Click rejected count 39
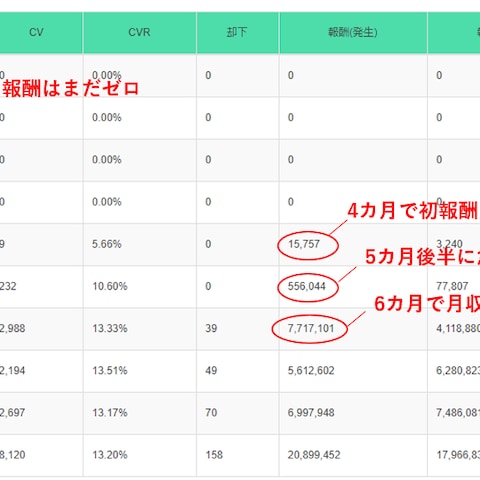Image resolution: width=480 pixels, height=480 pixels. pos(211,328)
